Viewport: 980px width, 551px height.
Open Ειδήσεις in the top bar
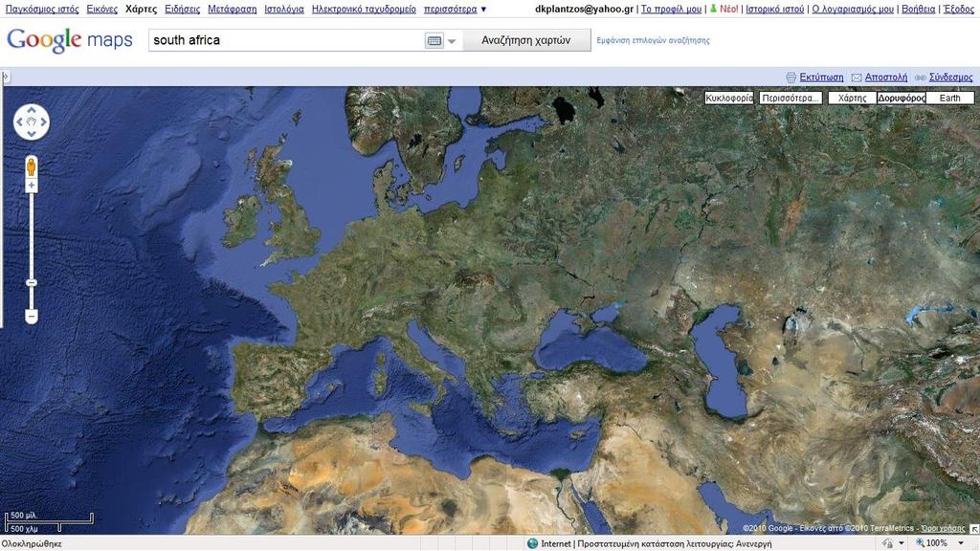[x=183, y=10]
